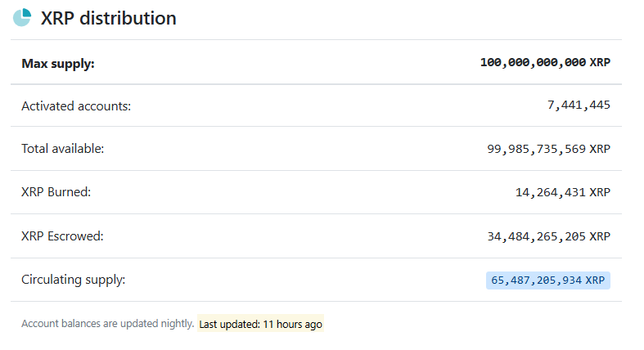This screenshot has height=350, width=644.
Task: Click the 'XRP' unit in circulating supply badge
Action: click(596, 280)
